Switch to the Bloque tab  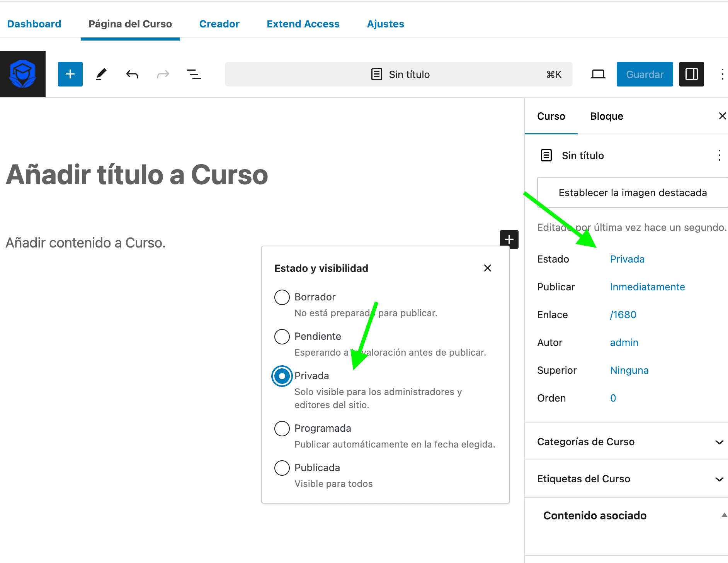[606, 116]
